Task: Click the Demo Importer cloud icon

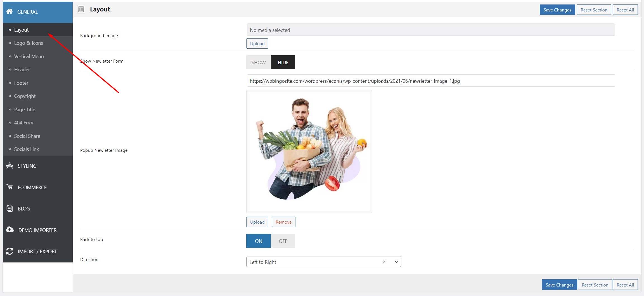Action: pyautogui.click(x=10, y=230)
